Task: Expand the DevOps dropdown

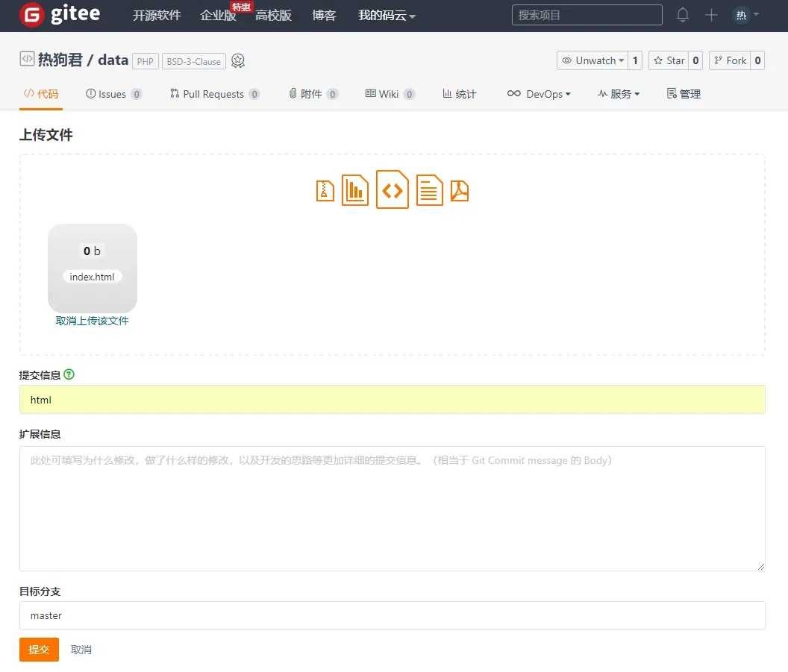Action: [x=539, y=94]
